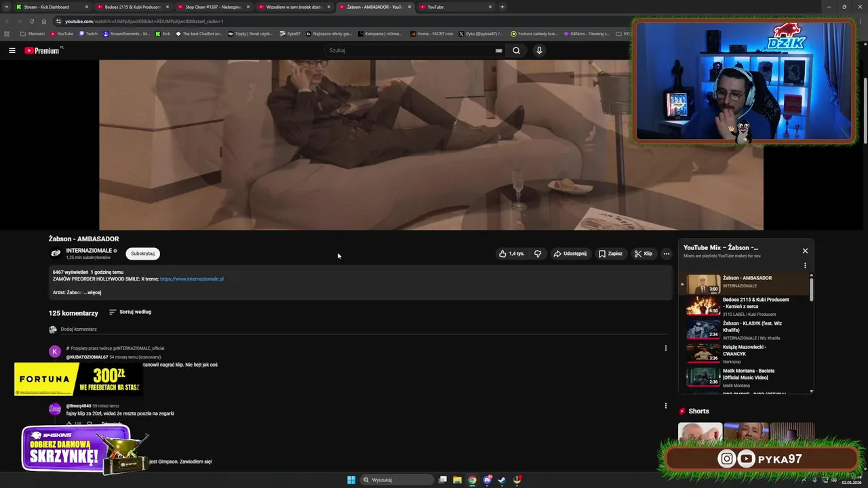Open the Sortuj według sort menu

[130, 312]
